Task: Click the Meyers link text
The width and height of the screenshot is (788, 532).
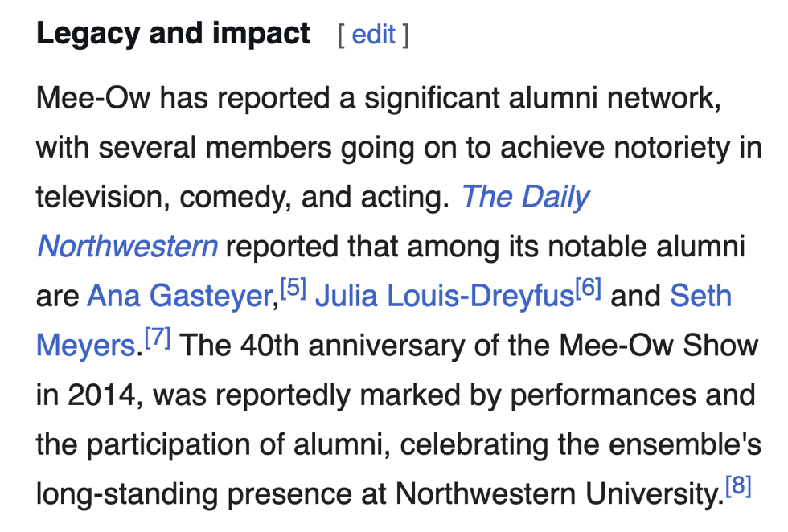Action: click(84, 346)
